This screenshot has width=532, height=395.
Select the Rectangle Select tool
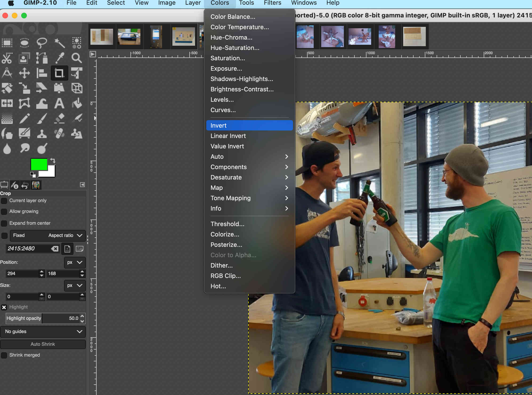[x=7, y=43]
